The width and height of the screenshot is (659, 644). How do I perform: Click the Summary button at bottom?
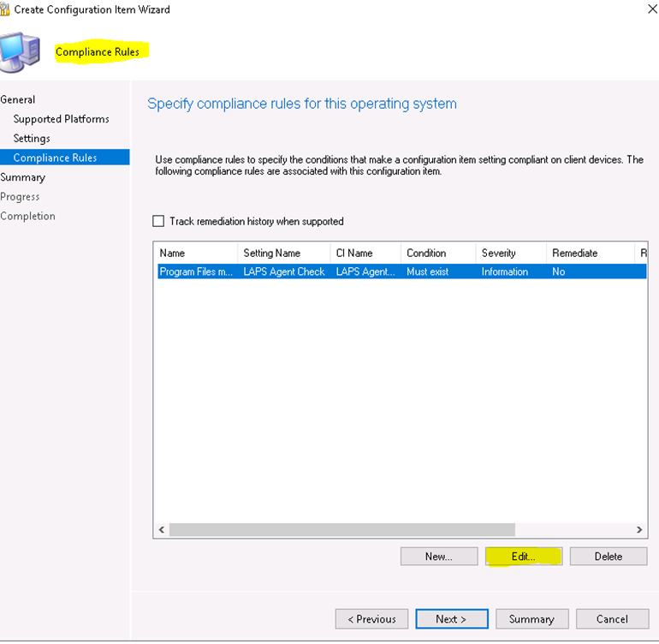532,619
